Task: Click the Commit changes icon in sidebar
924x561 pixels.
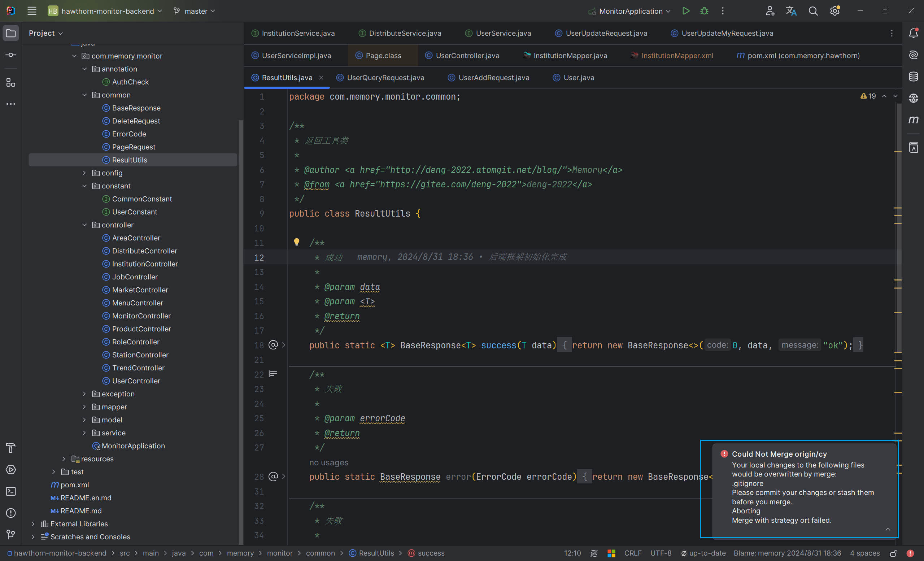Action: click(x=10, y=55)
